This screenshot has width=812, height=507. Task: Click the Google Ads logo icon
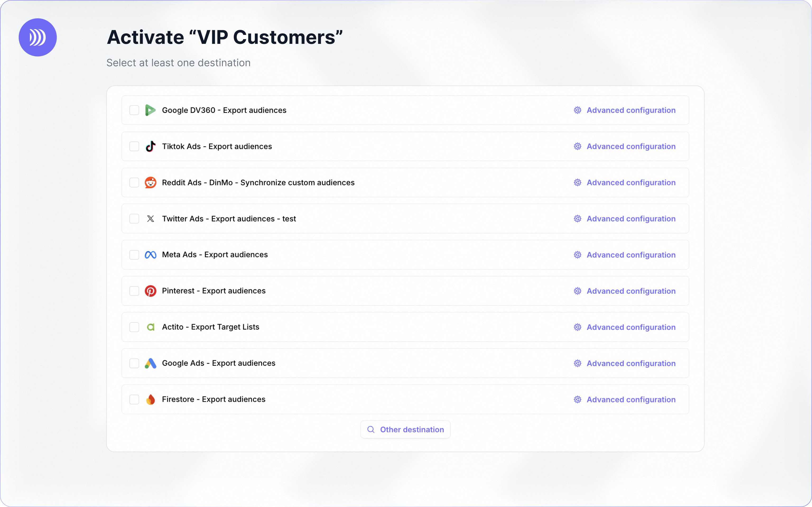click(x=150, y=363)
